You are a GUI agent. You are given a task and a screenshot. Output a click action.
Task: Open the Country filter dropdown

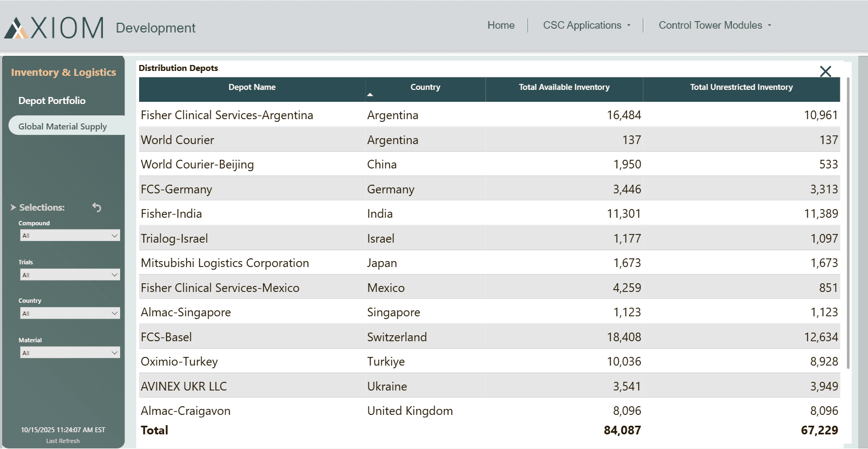click(x=70, y=313)
